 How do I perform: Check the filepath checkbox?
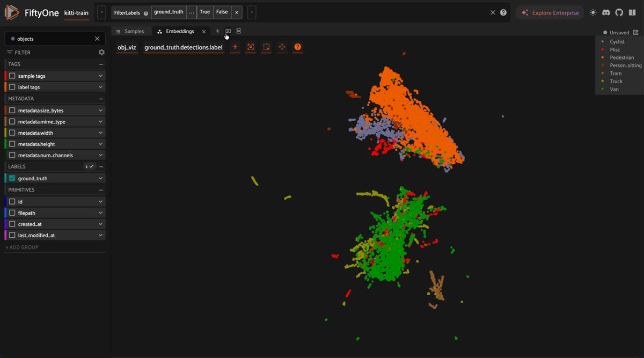(x=12, y=213)
